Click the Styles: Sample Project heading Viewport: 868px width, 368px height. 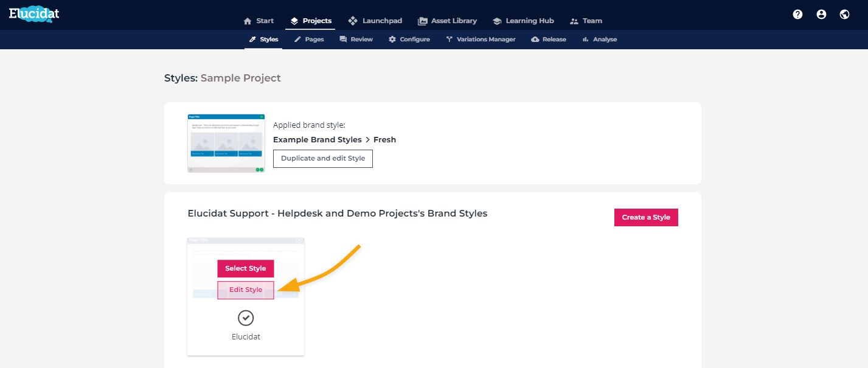tap(223, 78)
